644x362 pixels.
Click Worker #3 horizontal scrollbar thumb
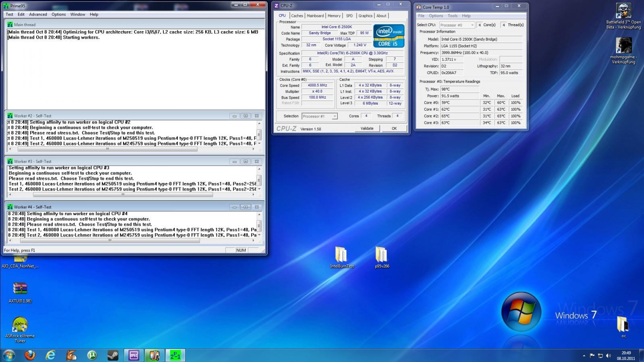tap(123, 194)
